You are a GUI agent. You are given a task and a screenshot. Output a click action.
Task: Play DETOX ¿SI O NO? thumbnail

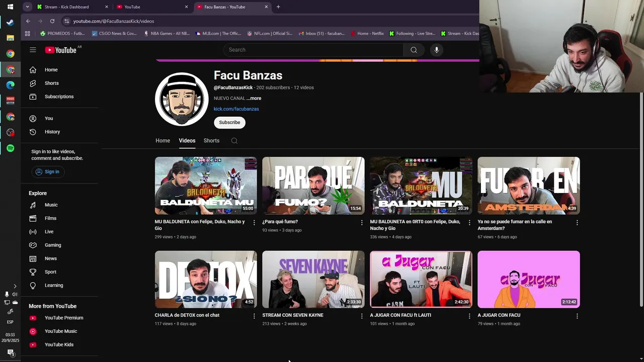click(x=206, y=279)
